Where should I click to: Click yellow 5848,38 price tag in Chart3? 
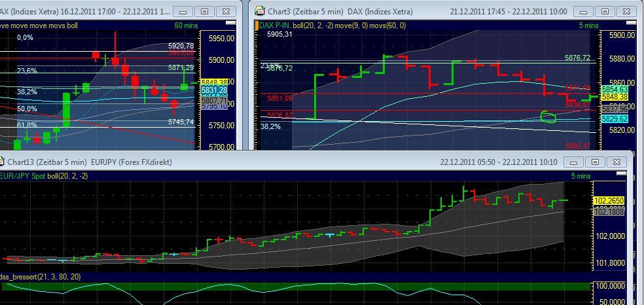(x=615, y=96)
